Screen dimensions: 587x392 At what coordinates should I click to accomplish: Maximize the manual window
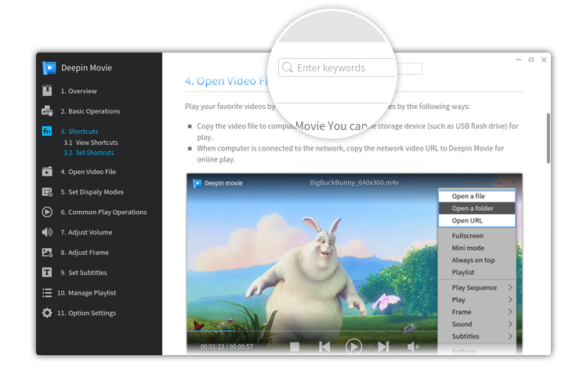click(531, 60)
